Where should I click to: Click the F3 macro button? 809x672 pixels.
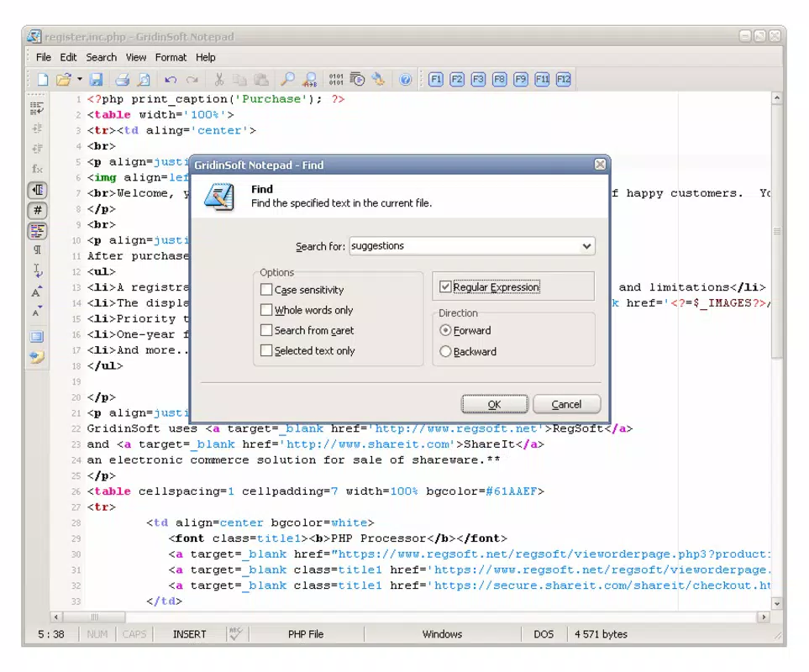tap(478, 80)
